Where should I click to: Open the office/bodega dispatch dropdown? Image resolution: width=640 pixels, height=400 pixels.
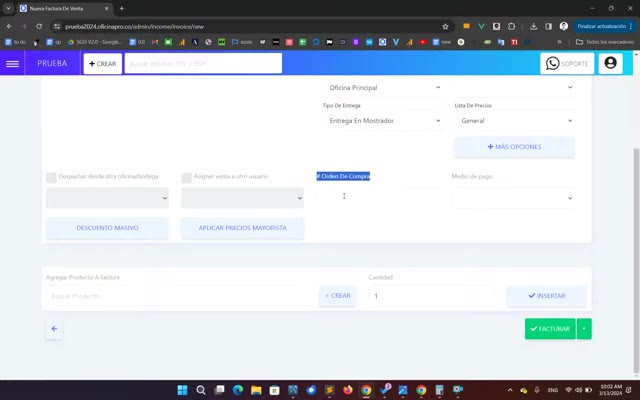coord(107,198)
